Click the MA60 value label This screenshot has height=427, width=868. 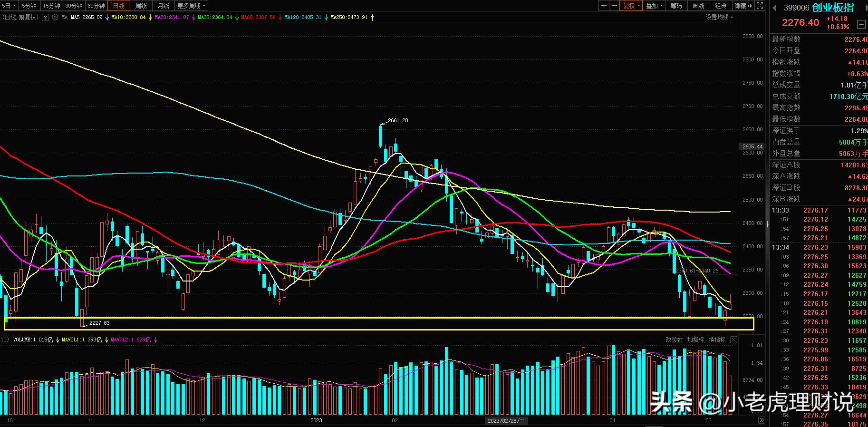(258, 17)
